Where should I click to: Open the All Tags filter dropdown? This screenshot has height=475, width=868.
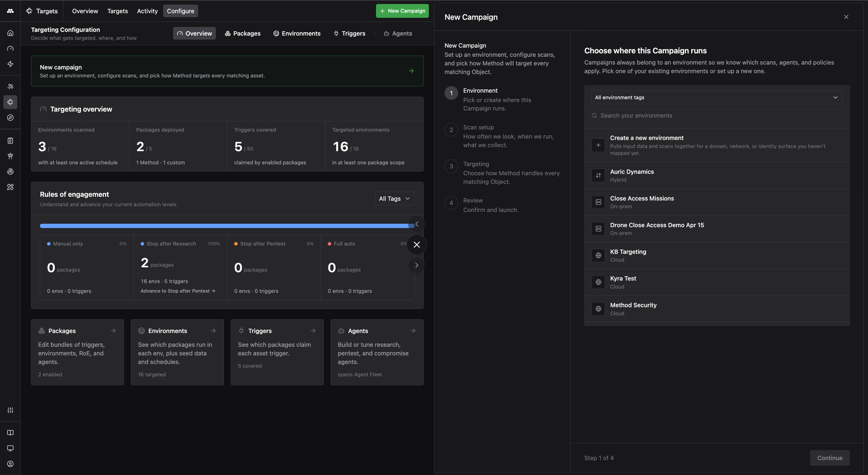click(395, 198)
